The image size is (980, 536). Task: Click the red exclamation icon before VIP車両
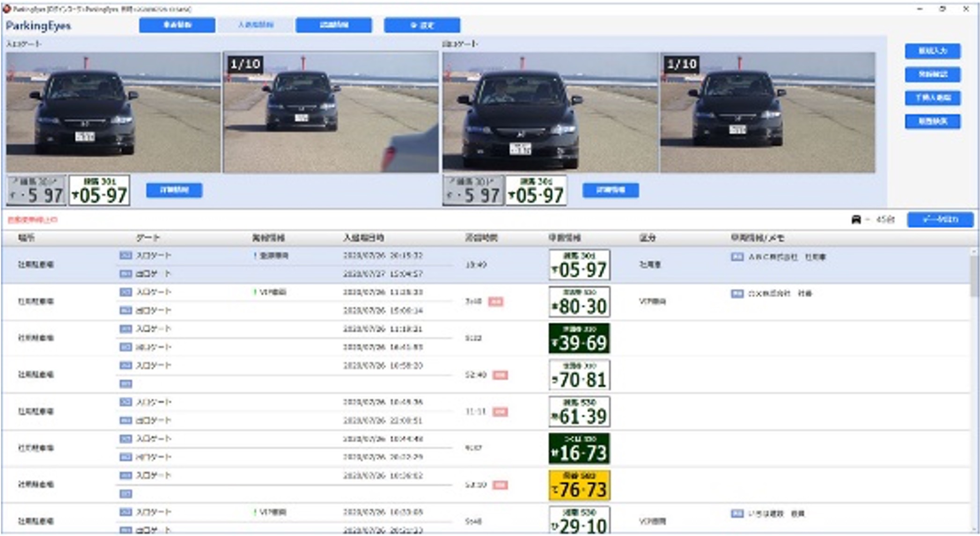[x=255, y=290]
